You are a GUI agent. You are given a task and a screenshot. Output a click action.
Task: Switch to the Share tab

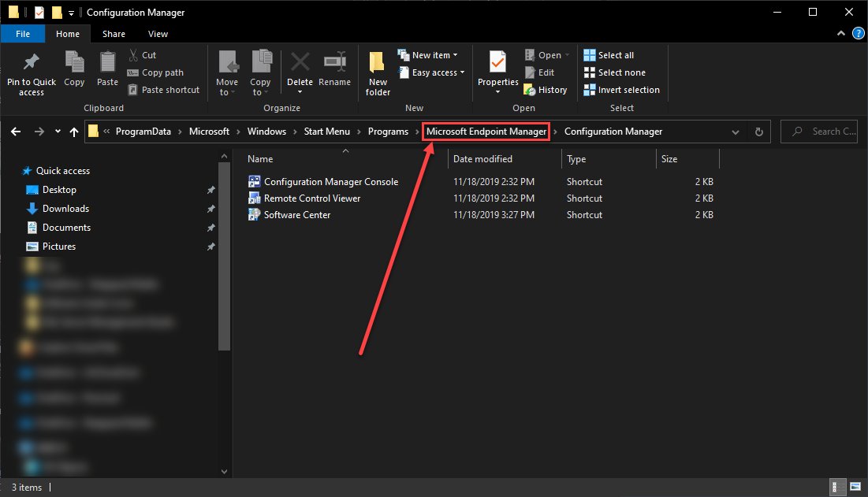tap(114, 34)
